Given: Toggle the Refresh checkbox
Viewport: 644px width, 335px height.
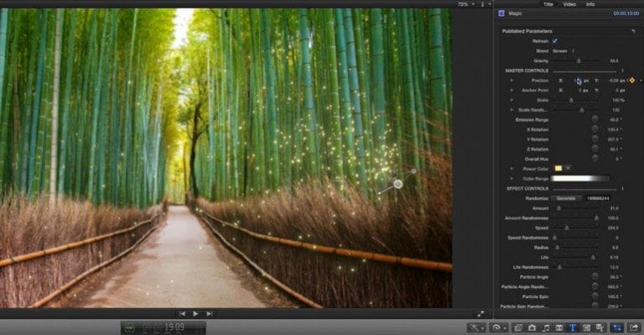Looking at the screenshot, I should click(555, 41).
